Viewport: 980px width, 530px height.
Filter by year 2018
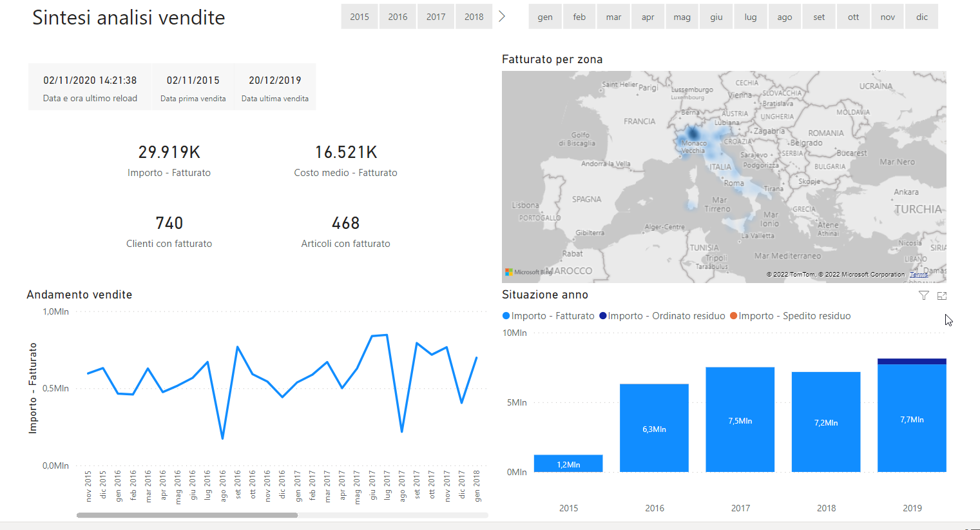(474, 17)
